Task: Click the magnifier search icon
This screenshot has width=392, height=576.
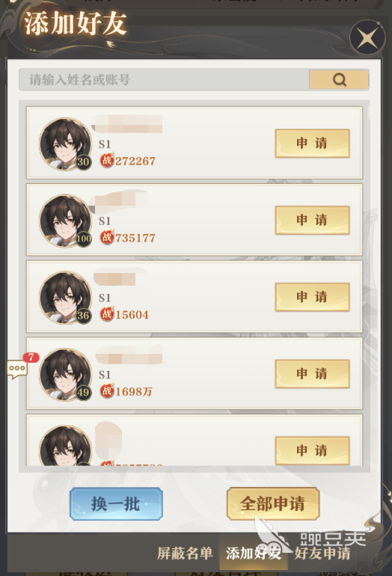Action: tap(339, 79)
